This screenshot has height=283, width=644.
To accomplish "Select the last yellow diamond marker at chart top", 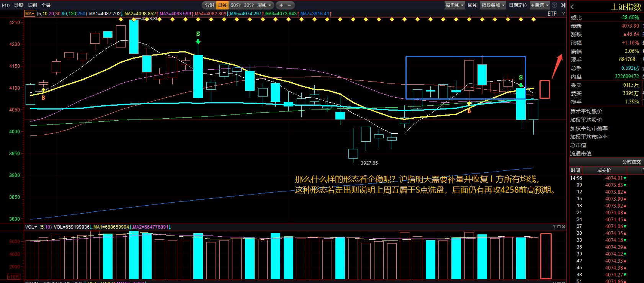I will point(533,19).
